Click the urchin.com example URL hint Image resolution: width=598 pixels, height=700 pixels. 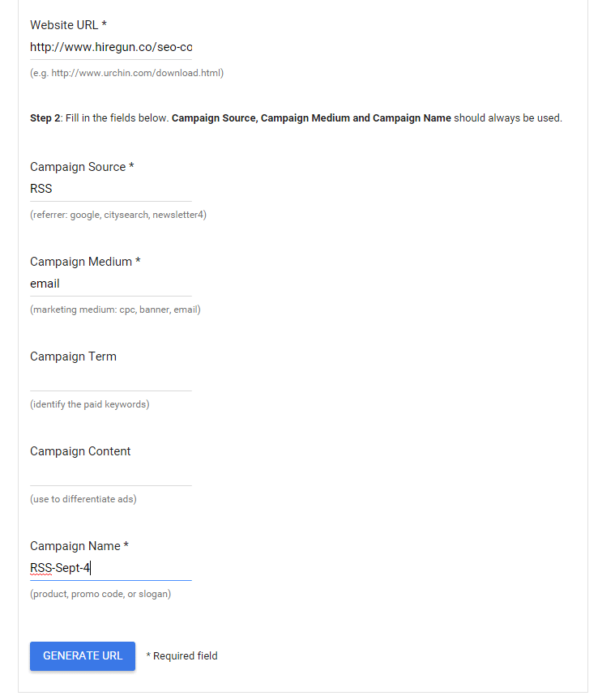point(127,73)
